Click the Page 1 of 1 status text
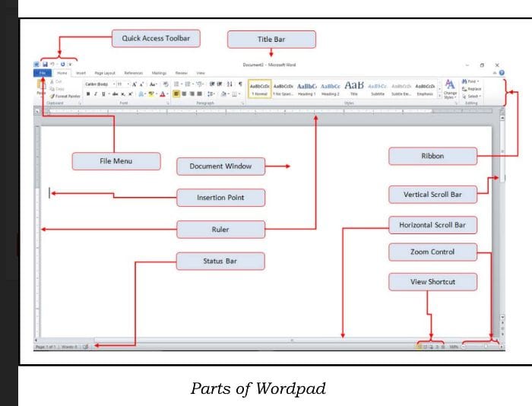532x406 pixels. point(46,347)
